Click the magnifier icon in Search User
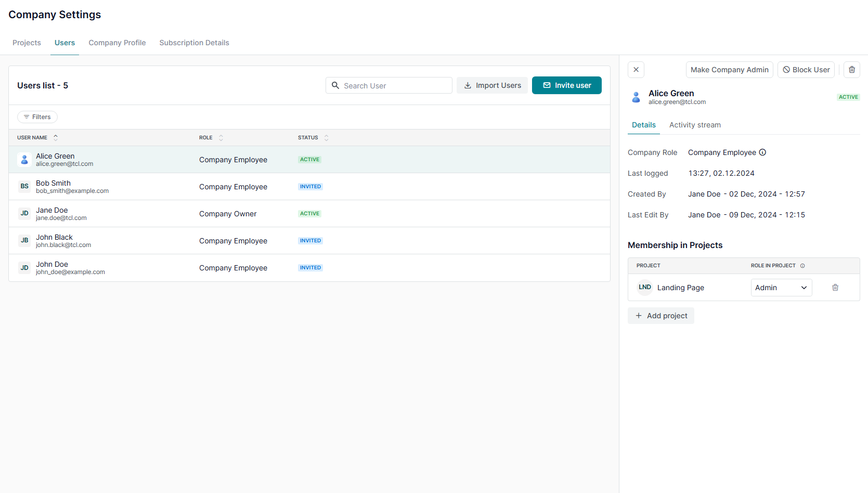This screenshot has height=493, width=868. coord(335,85)
